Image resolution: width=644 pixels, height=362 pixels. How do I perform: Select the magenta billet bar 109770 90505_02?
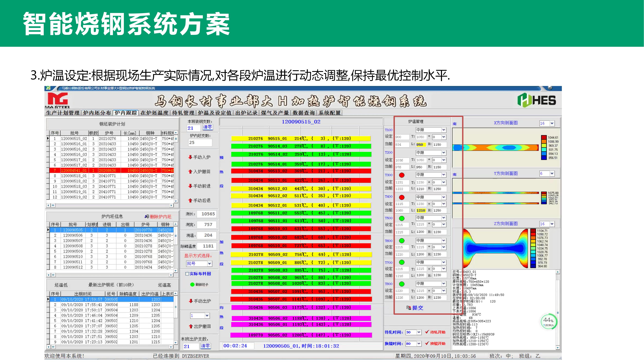pyautogui.click(x=301, y=335)
